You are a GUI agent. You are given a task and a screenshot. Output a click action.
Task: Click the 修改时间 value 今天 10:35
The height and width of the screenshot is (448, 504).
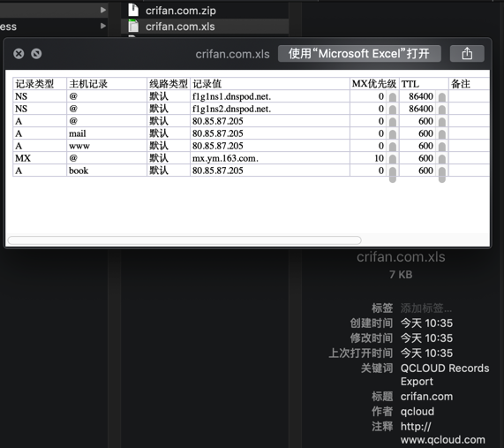point(426,338)
